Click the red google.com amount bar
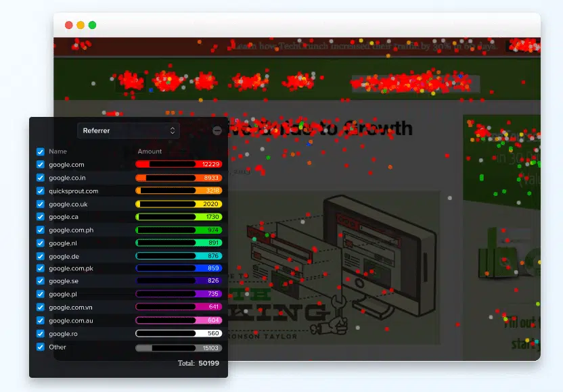The image size is (563, 392). tap(179, 164)
